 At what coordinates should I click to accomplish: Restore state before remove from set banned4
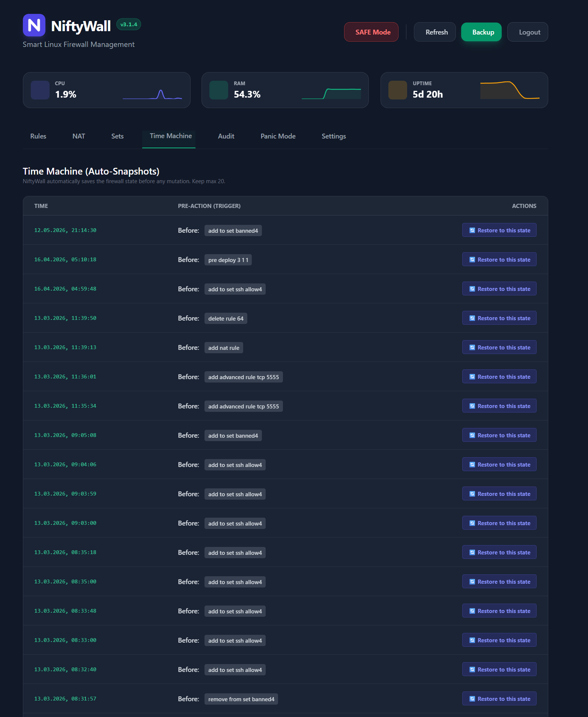coord(499,699)
